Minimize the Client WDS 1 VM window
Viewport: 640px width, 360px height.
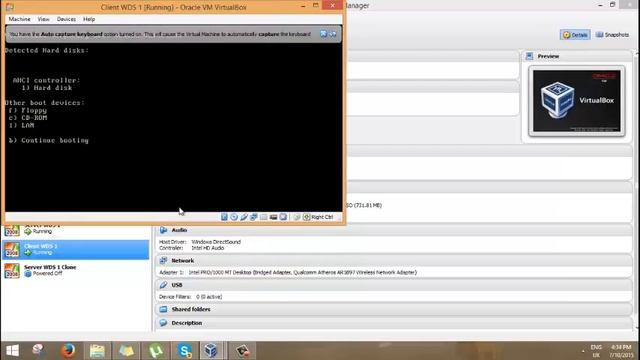coord(303,6)
